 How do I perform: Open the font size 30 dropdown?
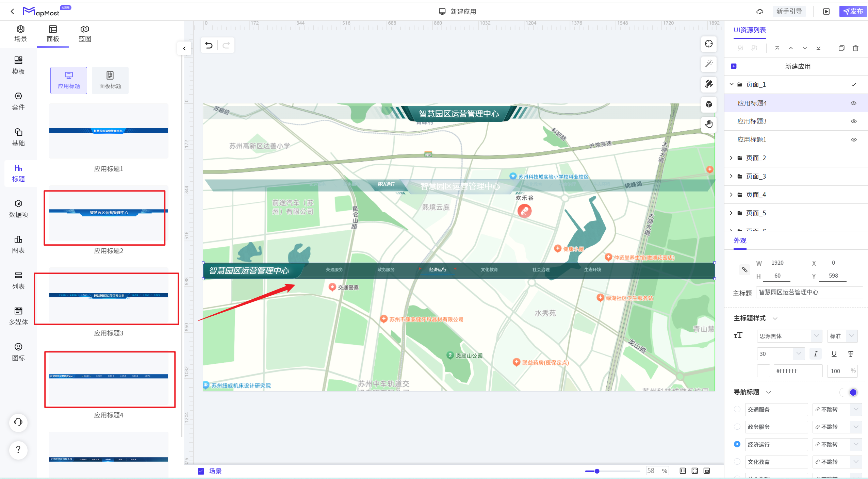pos(781,354)
